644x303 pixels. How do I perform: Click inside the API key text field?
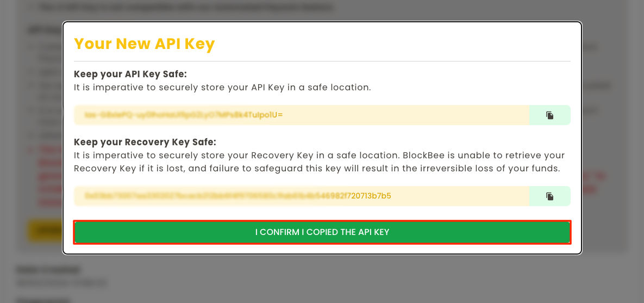(x=301, y=115)
